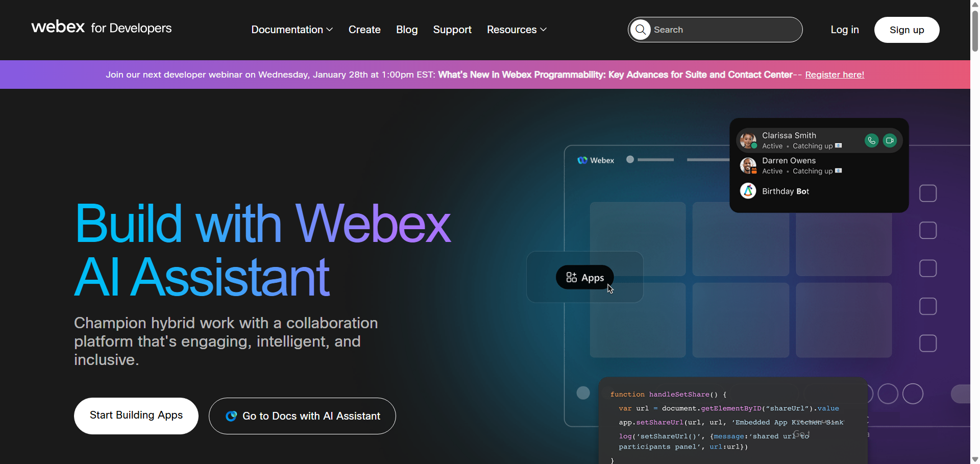Expand the Resources dropdown menu
This screenshot has height=464, width=980.
point(517,30)
